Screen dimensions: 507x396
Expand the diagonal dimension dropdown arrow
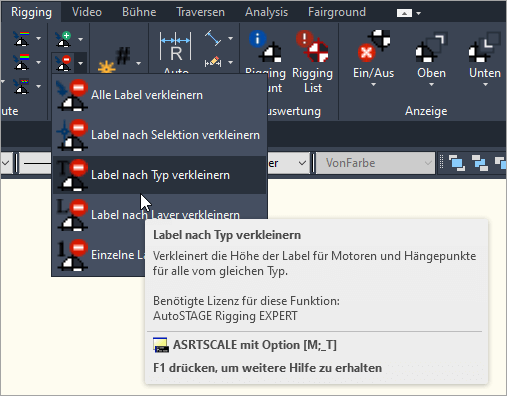tap(230, 38)
